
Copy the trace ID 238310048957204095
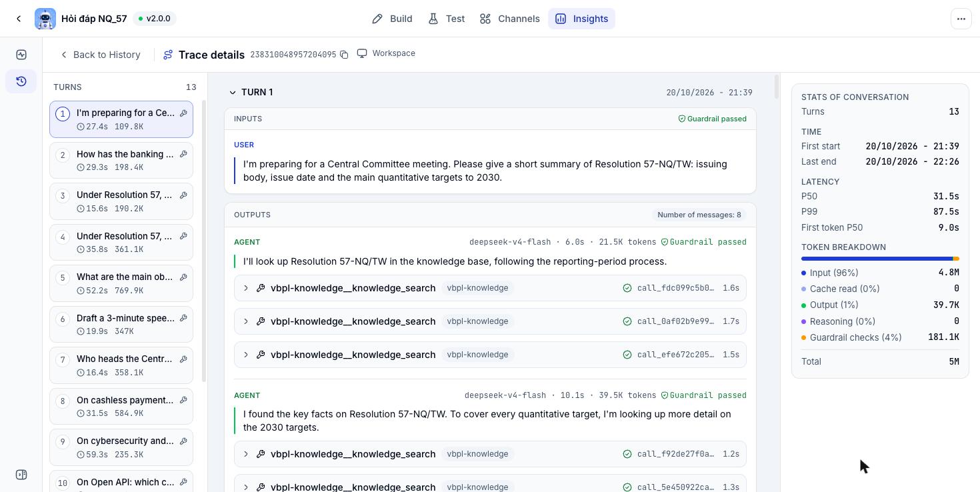(344, 55)
